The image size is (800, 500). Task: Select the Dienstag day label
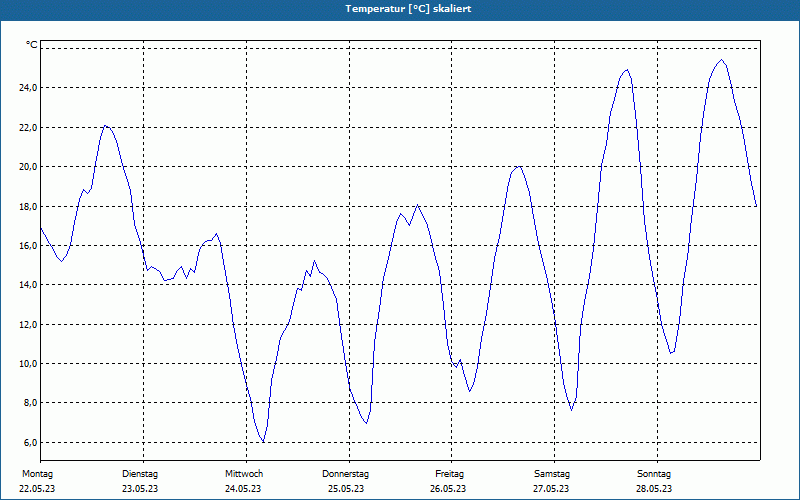(140, 474)
